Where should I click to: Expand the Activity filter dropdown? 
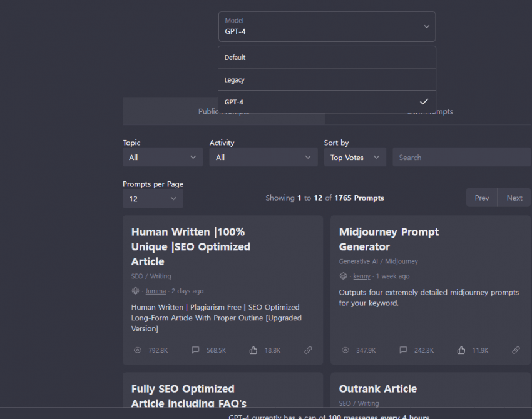263,158
